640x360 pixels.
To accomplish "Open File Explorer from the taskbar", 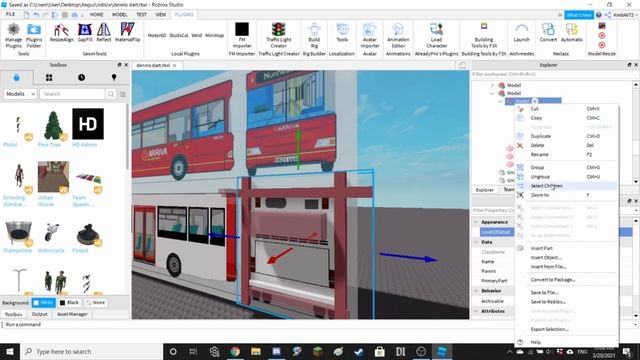I will pyautogui.click(x=256, y=351).
